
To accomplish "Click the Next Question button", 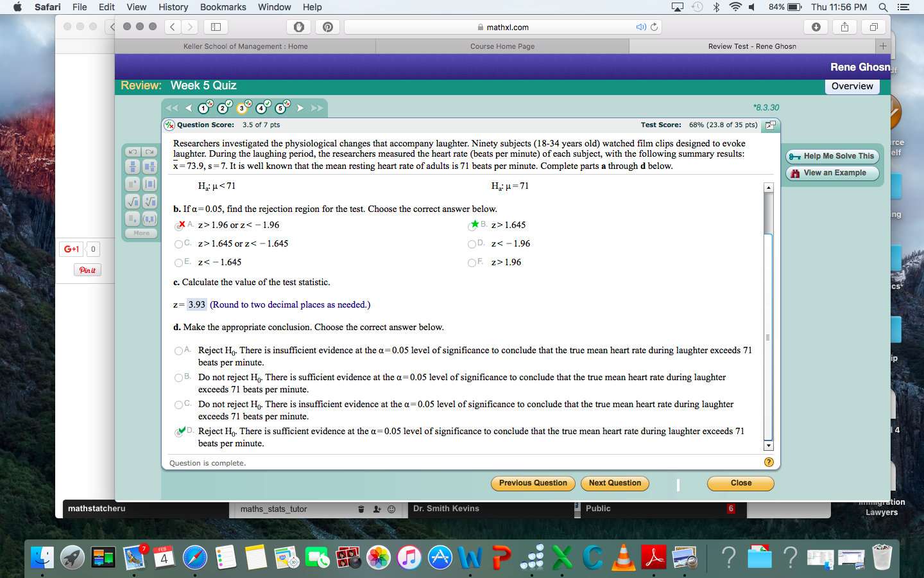I will click(x=615, y=483).
